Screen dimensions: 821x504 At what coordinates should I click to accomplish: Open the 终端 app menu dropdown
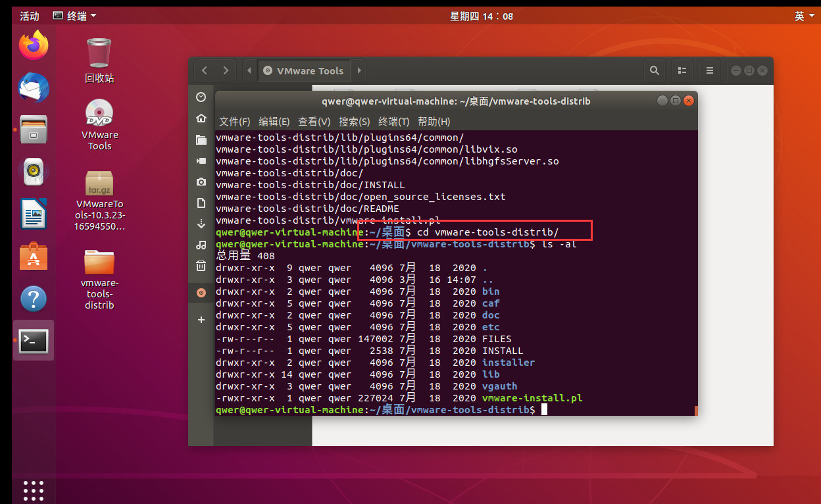(x=74, y=16)
